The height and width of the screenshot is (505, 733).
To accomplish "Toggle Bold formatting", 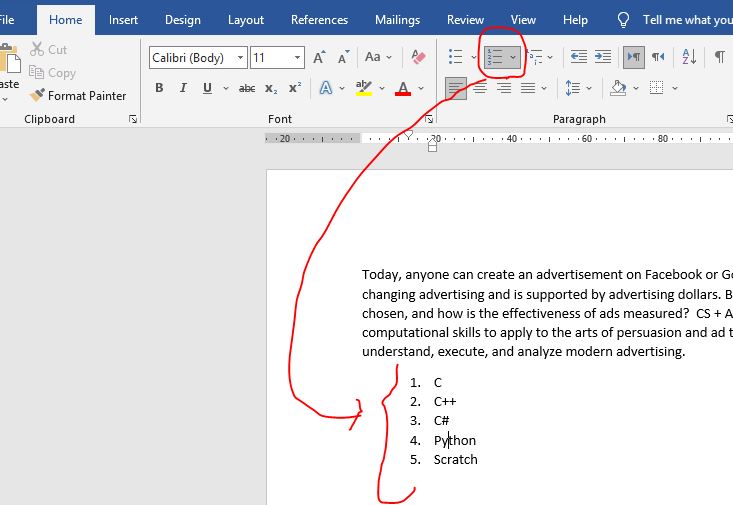I will (159, 89).
